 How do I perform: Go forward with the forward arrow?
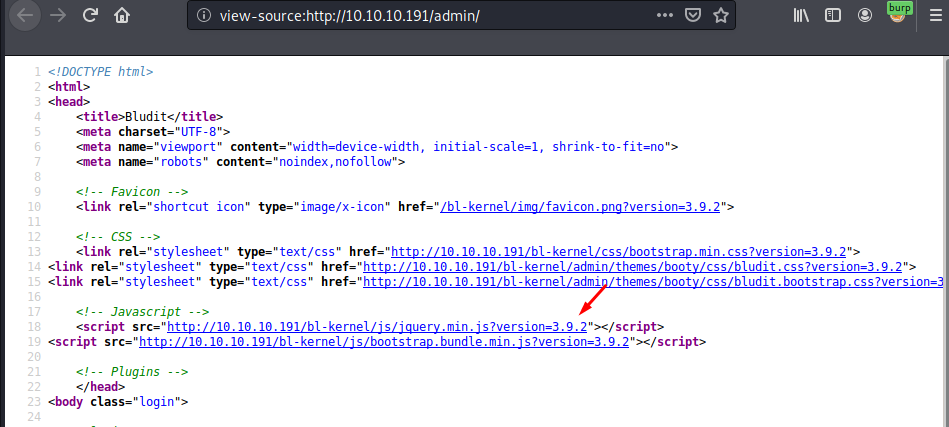58,15
